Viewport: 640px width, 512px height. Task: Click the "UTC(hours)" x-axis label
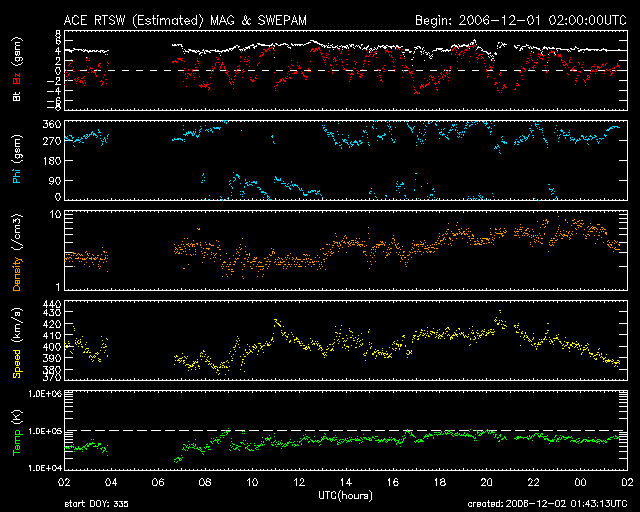345,496
